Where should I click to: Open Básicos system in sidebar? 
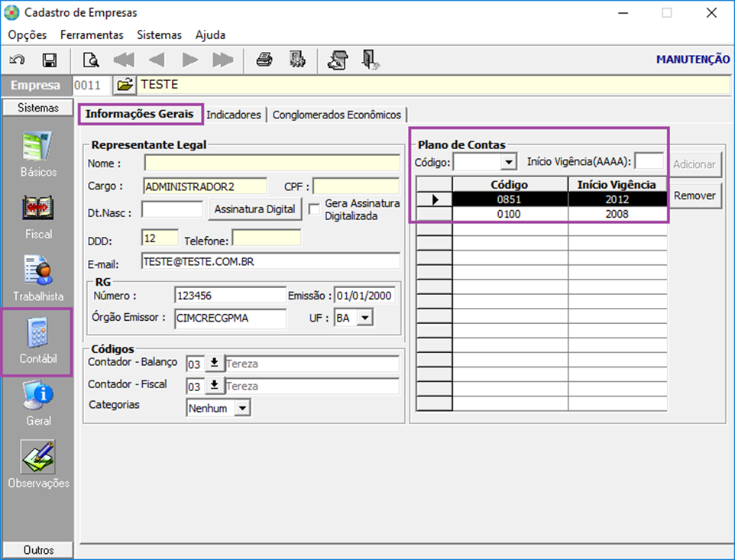tap(38, 154)
